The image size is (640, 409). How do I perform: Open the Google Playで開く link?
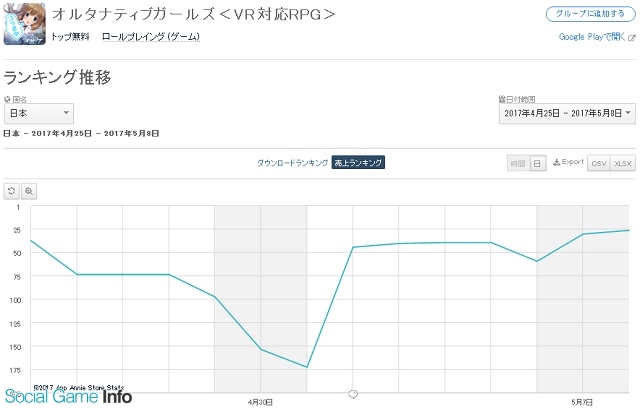tap(597, 37)
